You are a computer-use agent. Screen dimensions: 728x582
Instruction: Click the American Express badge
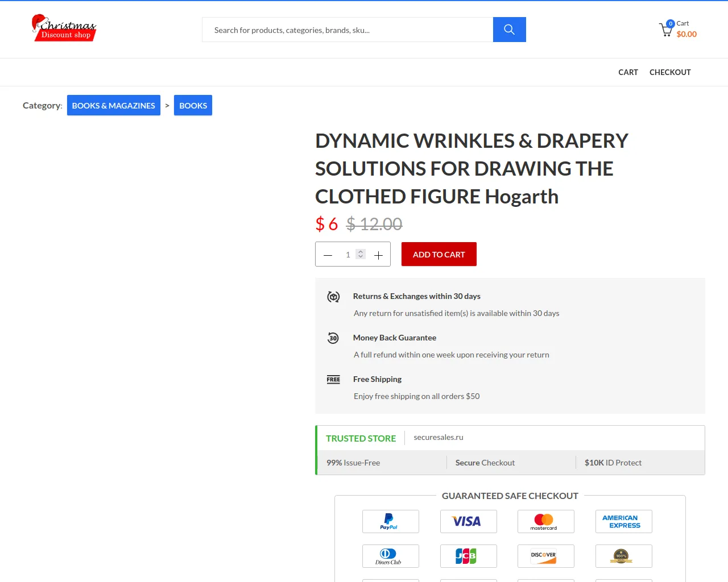(x=623, y=521)
